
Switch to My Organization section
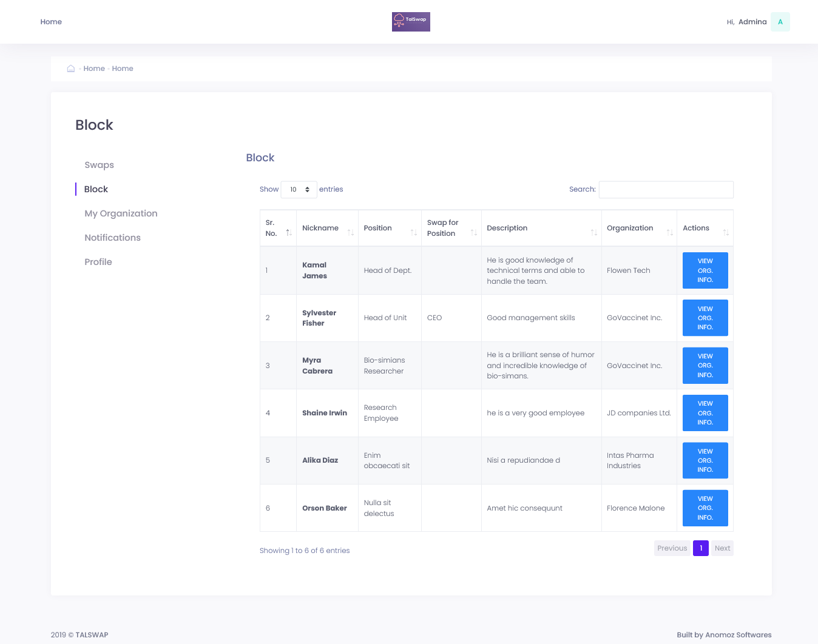121,213
